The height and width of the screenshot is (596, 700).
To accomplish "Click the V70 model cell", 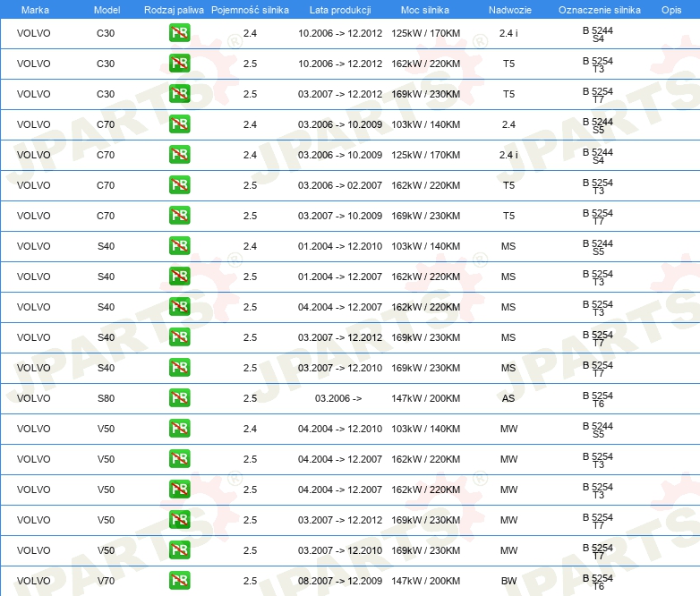I will click(106, 581).
